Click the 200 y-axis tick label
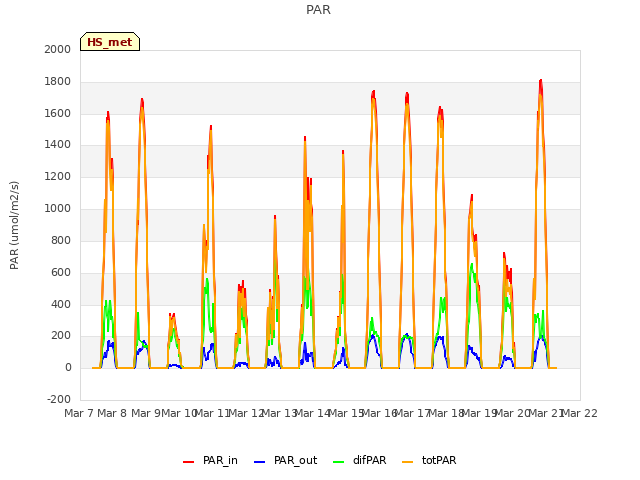 point(61,336)
